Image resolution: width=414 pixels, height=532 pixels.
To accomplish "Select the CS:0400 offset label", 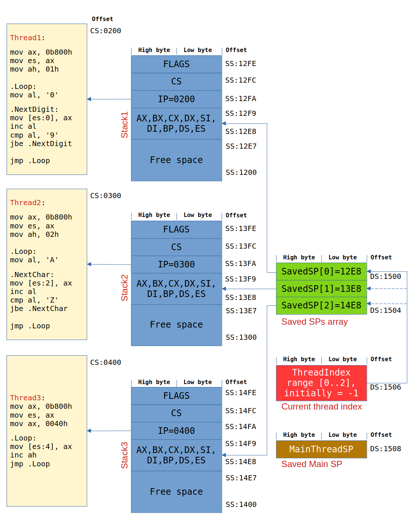I will pos(106,363).
